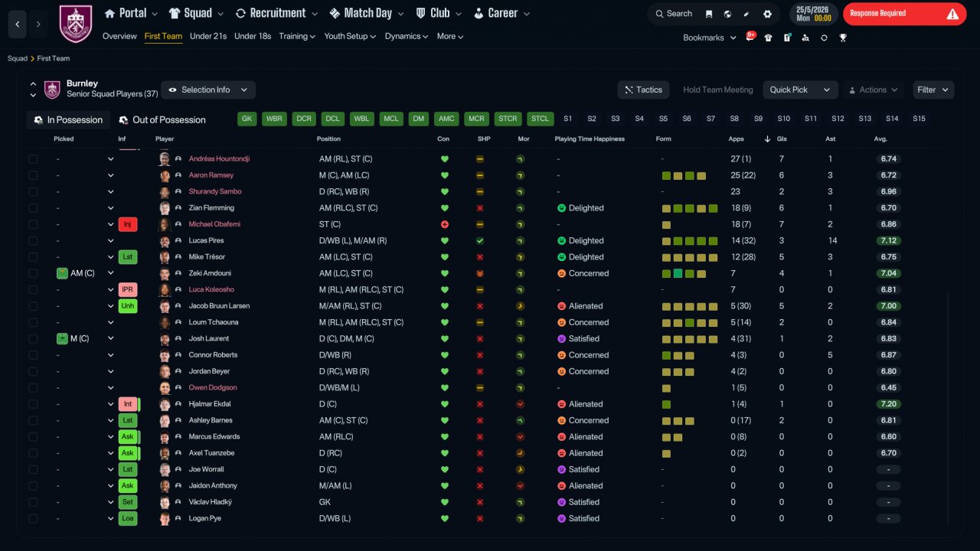The image size is (980, 551).
Task: Open settings gear icon
Action: coord(767,14)
